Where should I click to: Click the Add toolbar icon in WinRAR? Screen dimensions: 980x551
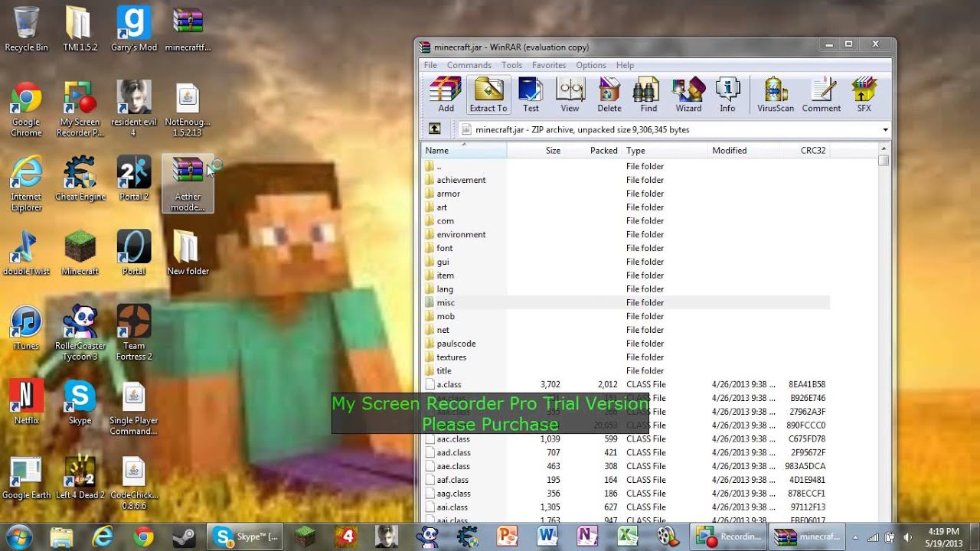(445, 95)
